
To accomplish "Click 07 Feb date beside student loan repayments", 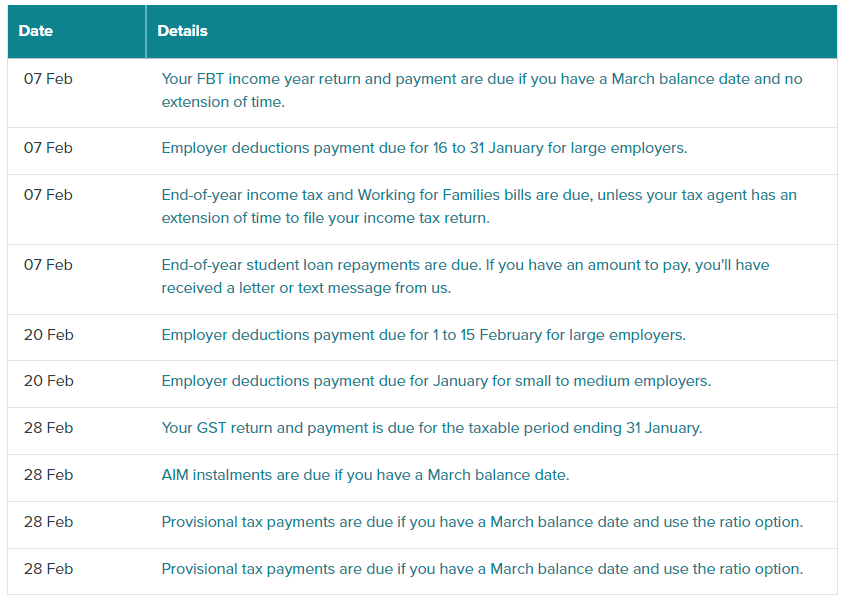I will pos(48,265).
